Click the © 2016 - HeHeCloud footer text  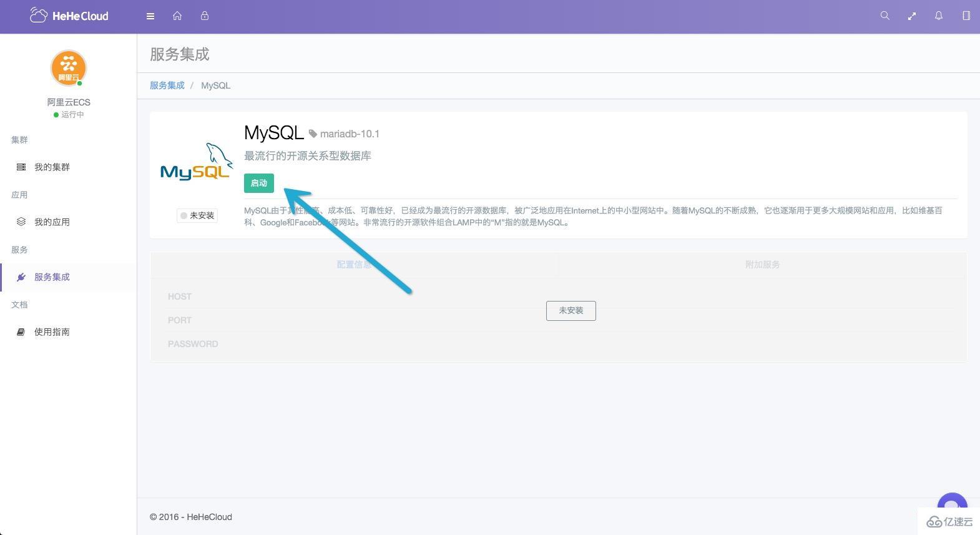[191, 517]
